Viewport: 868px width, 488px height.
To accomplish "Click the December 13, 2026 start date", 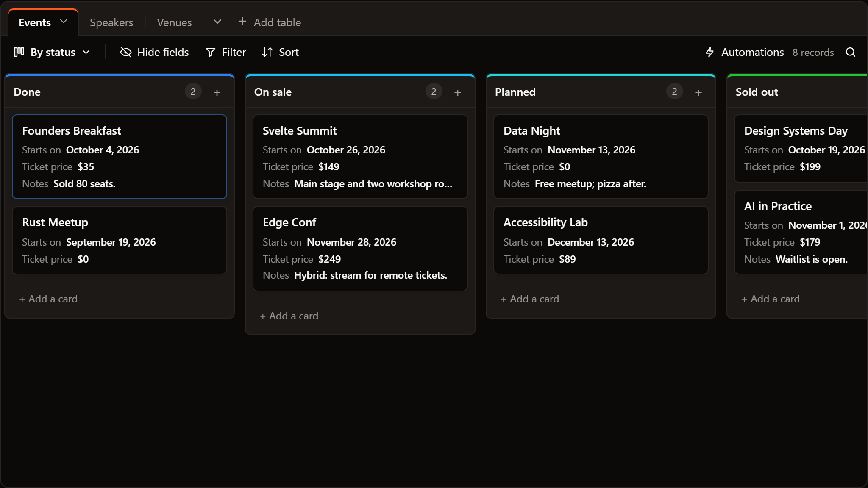I will 590,242.
